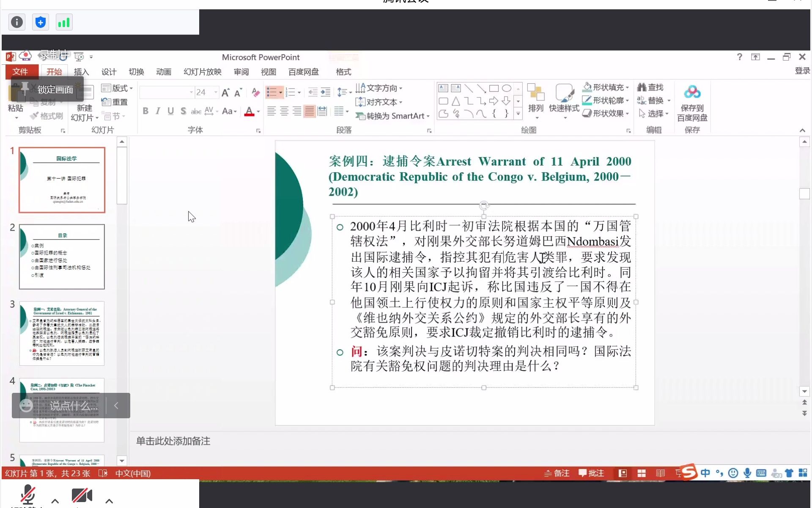The image size is (812, 508).
Task: Open 快速样式 quick styles
Action: point(564,101)
